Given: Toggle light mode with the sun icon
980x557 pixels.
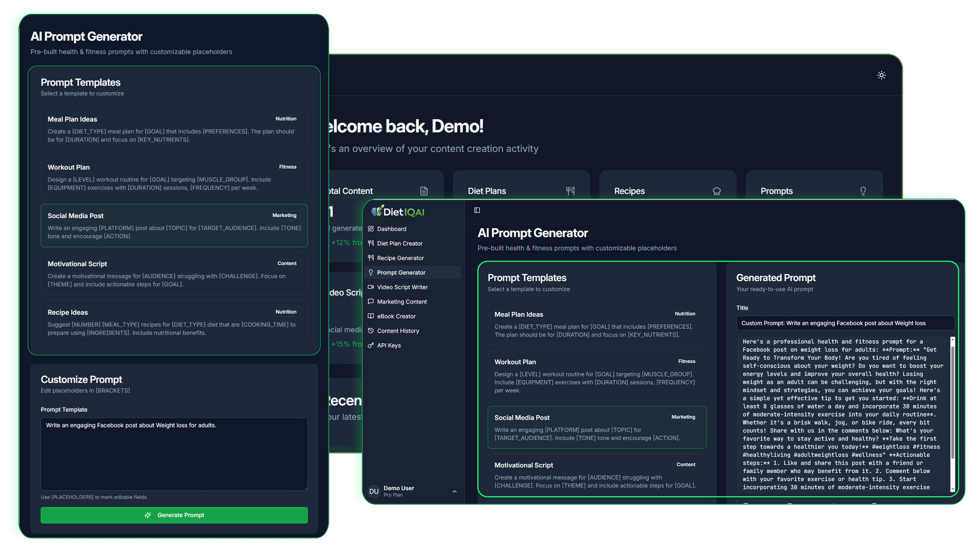Looking at the screenshot, I should (x=881, y=75).
